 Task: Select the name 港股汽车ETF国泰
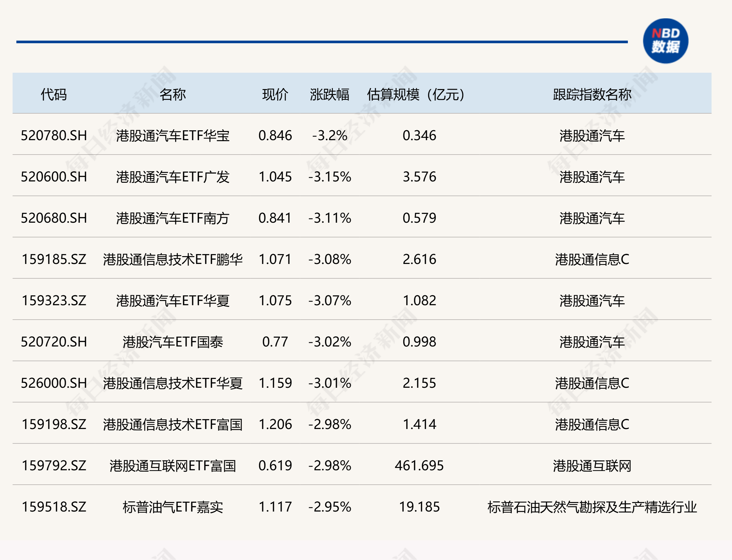coord(173,342)
